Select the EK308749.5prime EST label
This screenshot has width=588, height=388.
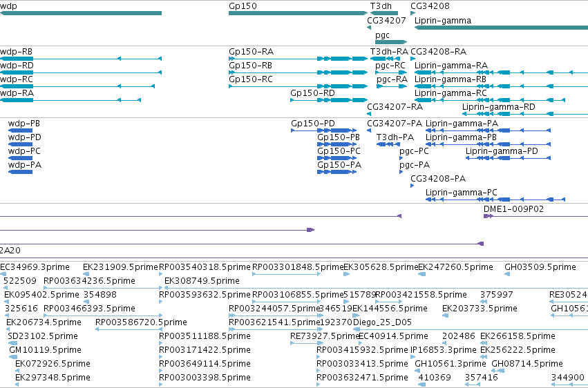(202, 281)
